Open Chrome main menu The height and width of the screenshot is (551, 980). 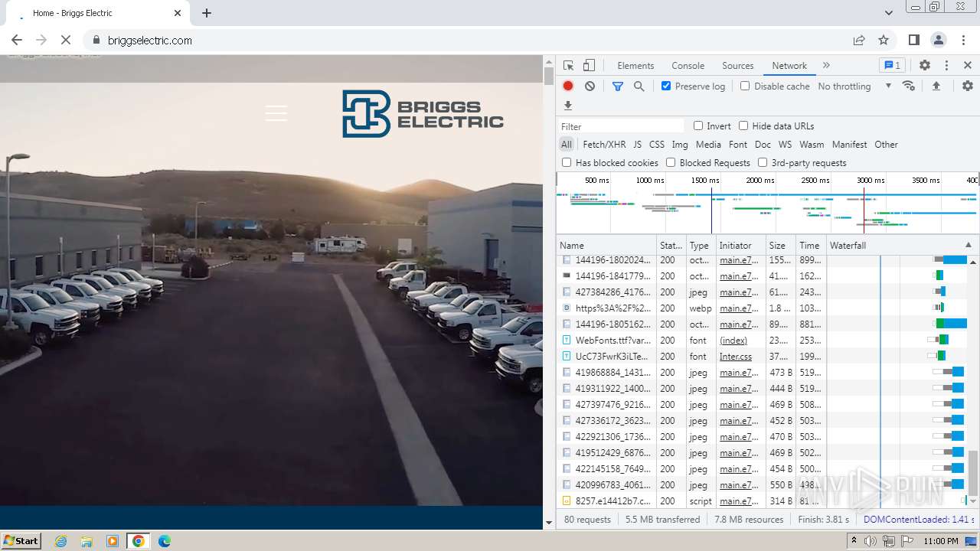click(x=963, y=40)
